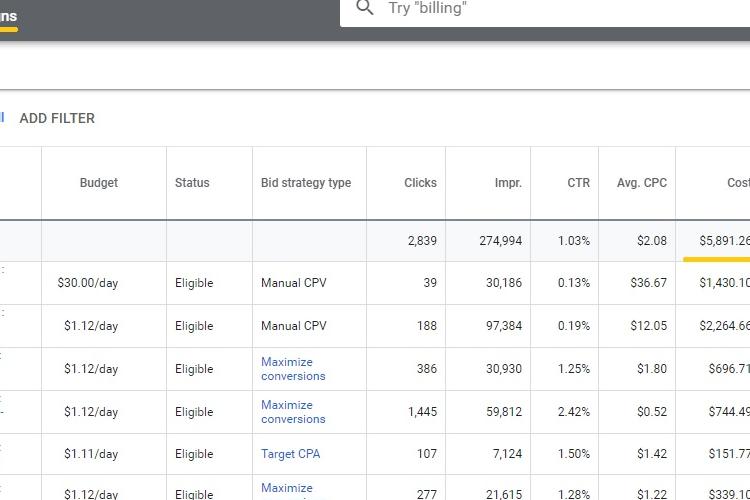Viewport: 750px width, 500px height.
Task: Sort by the CTR column header
Action: click(578, 183)
